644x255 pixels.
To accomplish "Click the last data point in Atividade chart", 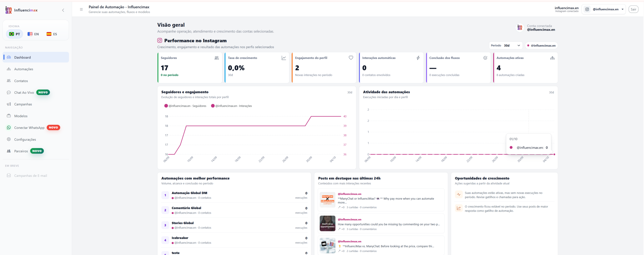I will [554, 154].
